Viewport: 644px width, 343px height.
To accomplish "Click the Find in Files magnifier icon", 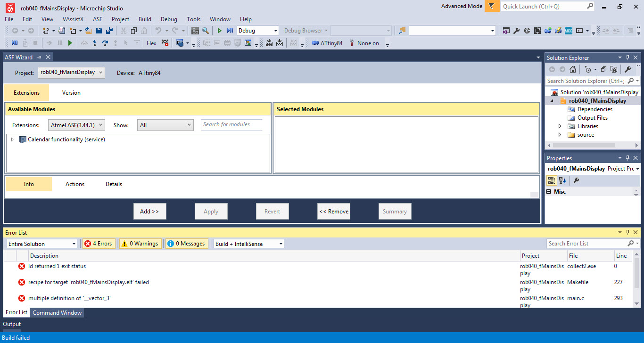I will point(206,31).
